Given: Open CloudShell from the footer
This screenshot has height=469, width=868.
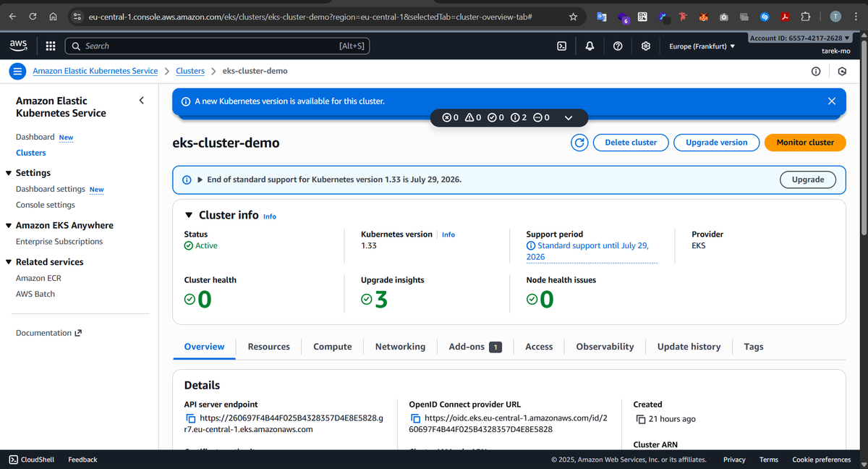Looking at the screenshot, I should (33, 460).
